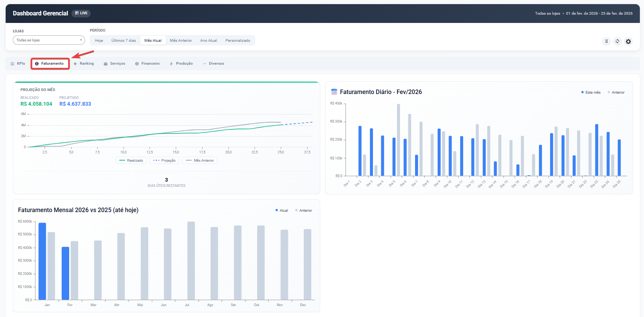Click the chart icon on KPIs tab
The width and height of the screenshot is (644, 317).
(x=12, y=64)
